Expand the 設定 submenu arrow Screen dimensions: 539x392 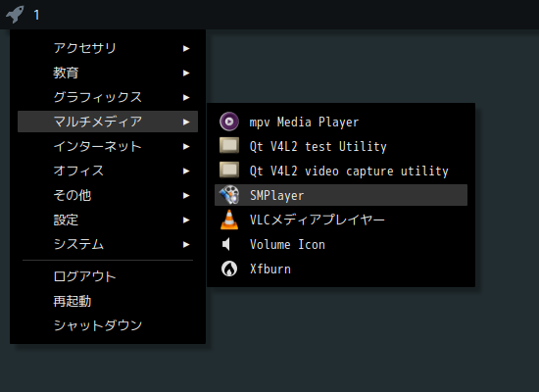click(x=186, y=220)
